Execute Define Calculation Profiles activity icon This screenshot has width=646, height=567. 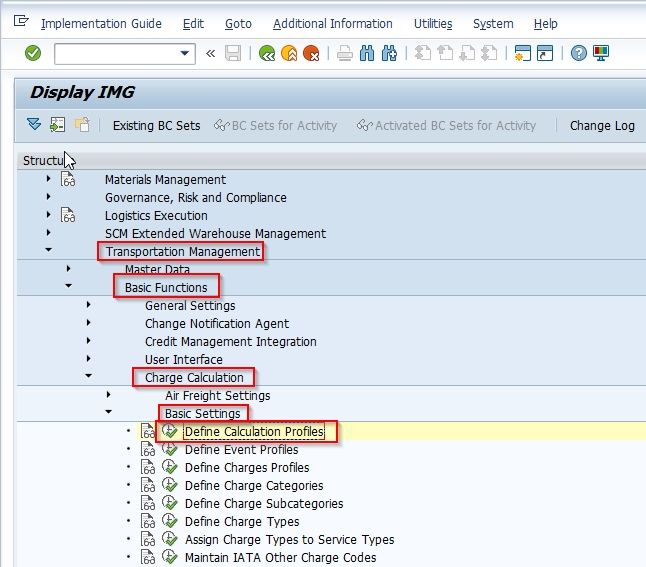(169, 431)
